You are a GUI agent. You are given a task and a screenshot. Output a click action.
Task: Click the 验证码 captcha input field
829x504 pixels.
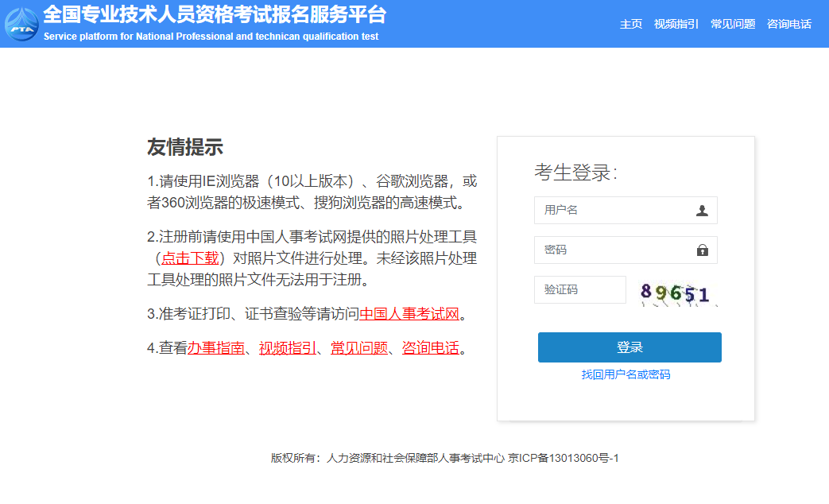(x=579, y=289)
